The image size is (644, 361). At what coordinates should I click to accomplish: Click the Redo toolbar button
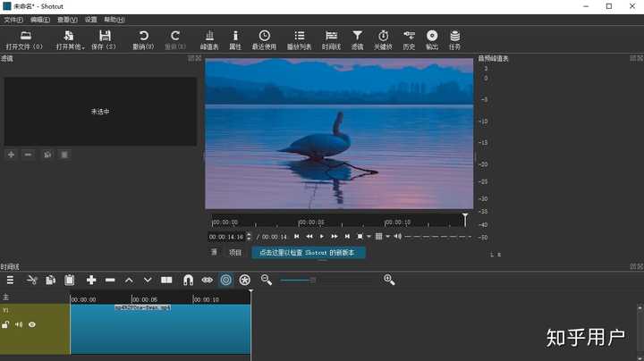[175, 40]
